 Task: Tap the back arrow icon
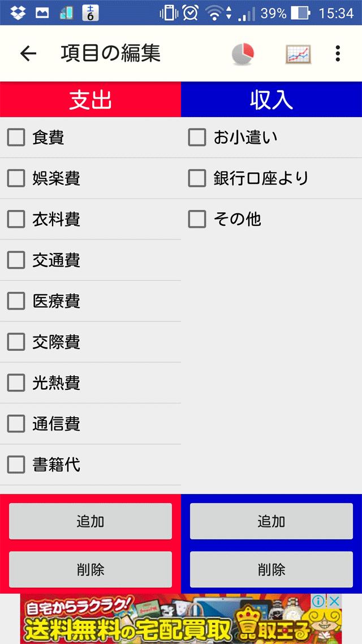[x=28, y=53]
